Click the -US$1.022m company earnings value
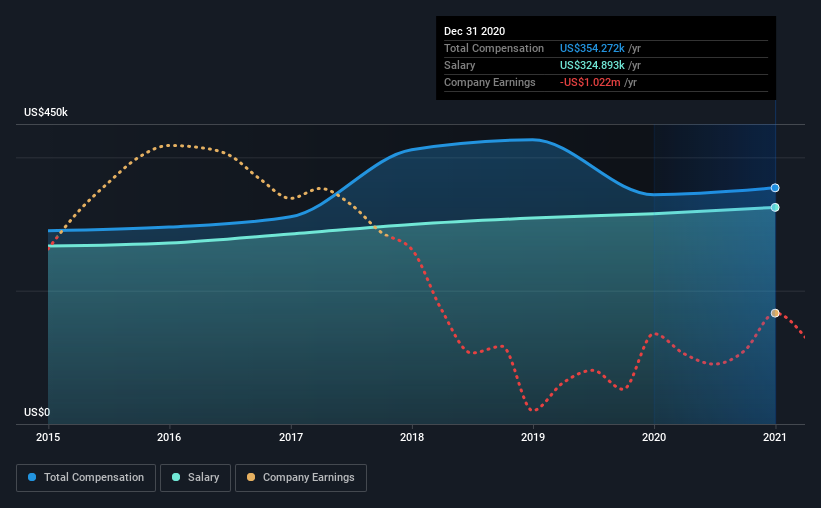This screenshot has width=821, height=508. (x=590, y=82)
